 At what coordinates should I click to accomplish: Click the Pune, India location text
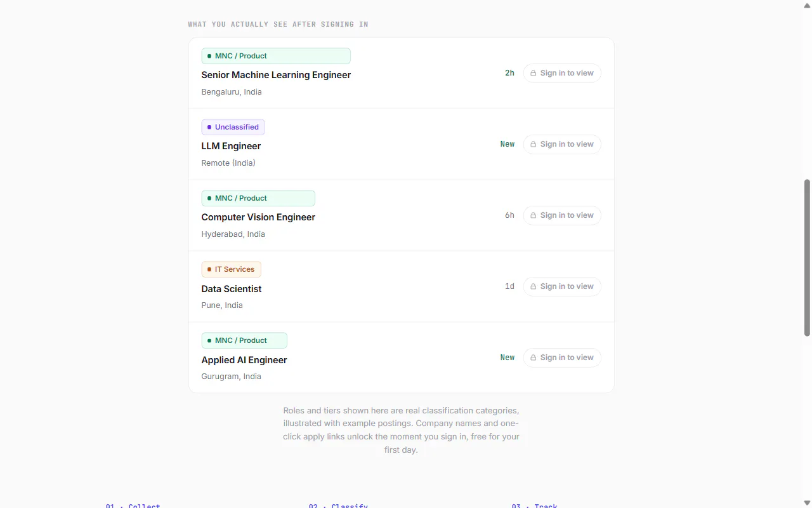point(222,305)
